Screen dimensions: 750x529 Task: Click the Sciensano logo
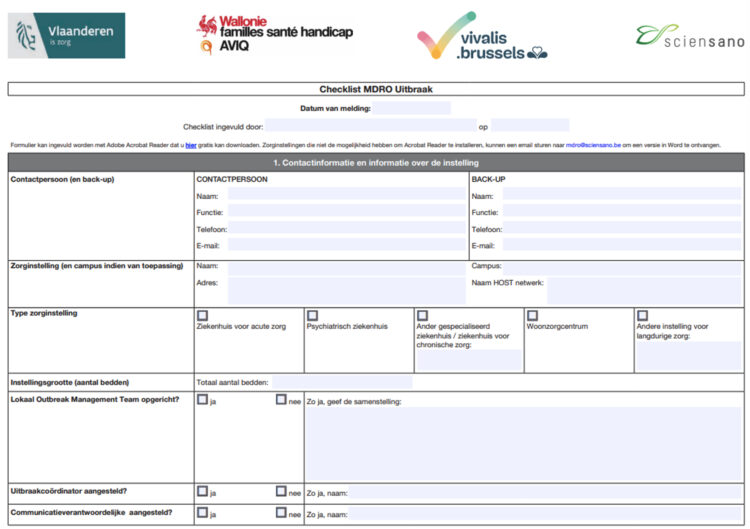point(690,38)
